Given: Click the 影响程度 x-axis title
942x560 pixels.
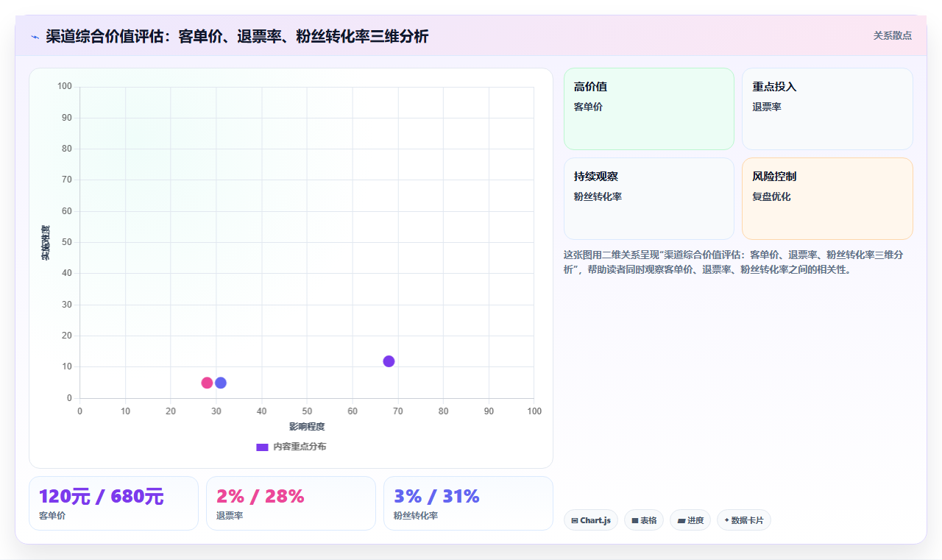Looking at the screenshot, I should tap(307, 427).
